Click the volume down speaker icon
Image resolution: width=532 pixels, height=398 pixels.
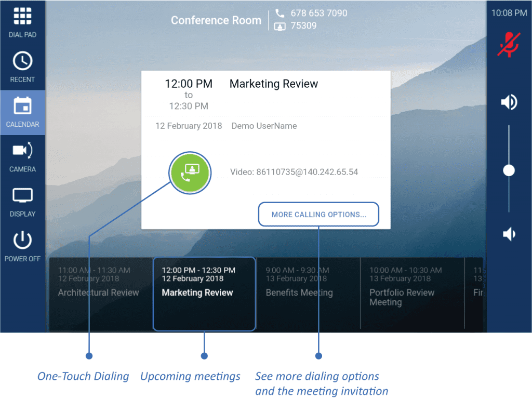pos(509,234)
